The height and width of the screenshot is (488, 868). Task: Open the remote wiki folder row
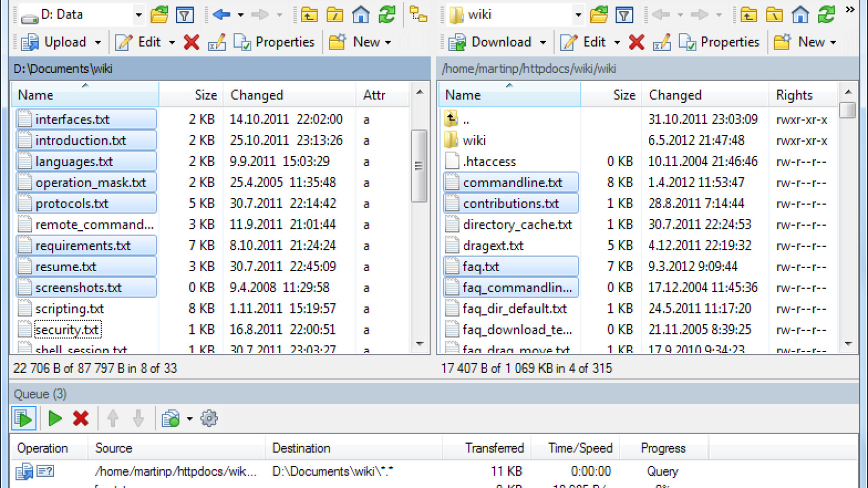click(465, 140)
